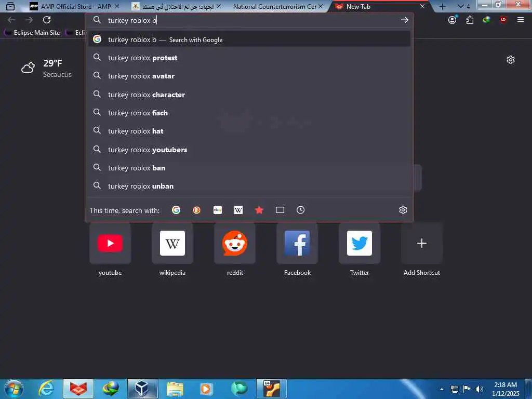Viewport: 532px width, 399px height.
Task: Open the tab manager icon in title bar
Action: click(x=10, y=6)
